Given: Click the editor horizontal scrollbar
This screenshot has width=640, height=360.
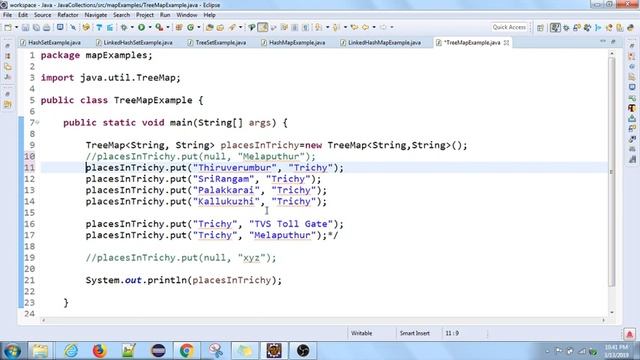Looking at the screenshot, I should [x=322, y=320].
